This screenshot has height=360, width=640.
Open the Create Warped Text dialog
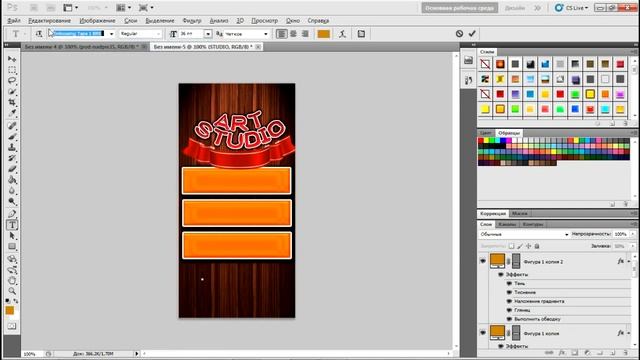(342, 34)
